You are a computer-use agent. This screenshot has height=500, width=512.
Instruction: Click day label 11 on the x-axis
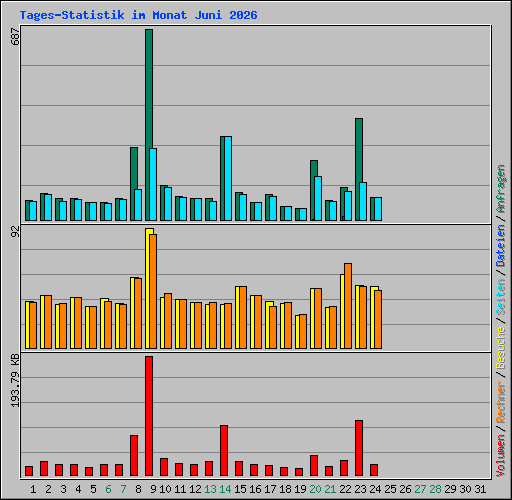[180, 489]
